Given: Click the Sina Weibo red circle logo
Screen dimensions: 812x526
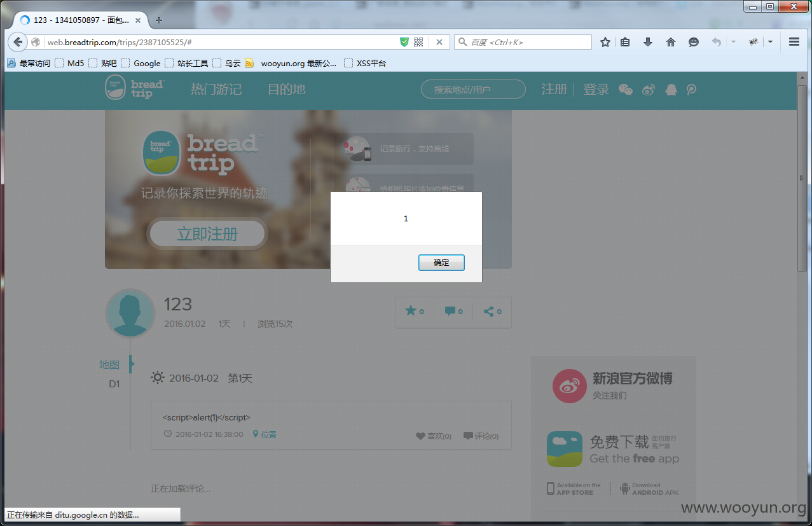Looking at the screenshot, I should click(x=569, y=385).
